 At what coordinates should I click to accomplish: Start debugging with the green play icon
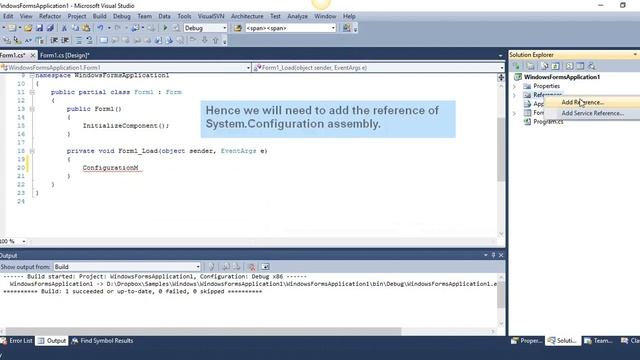[165, 28]
